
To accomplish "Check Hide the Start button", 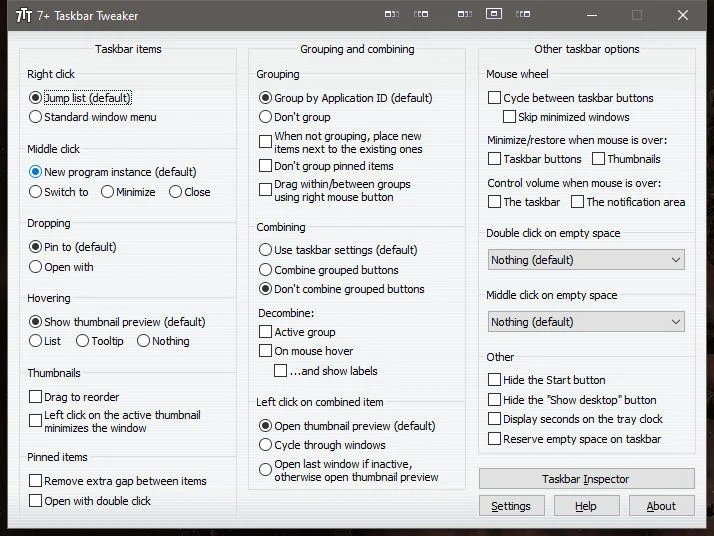I will click(547, 380).
